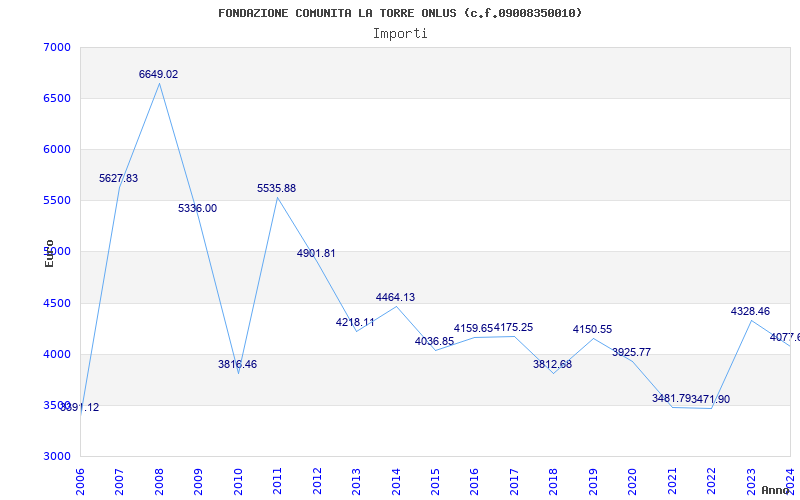Select the 4150.55 data label

592,330
